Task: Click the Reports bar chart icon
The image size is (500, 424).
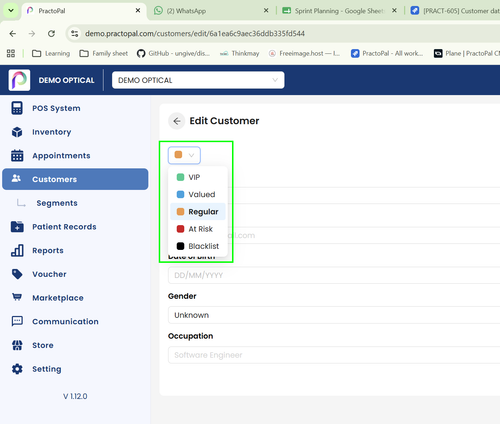Action: click(x=17, y=250)
